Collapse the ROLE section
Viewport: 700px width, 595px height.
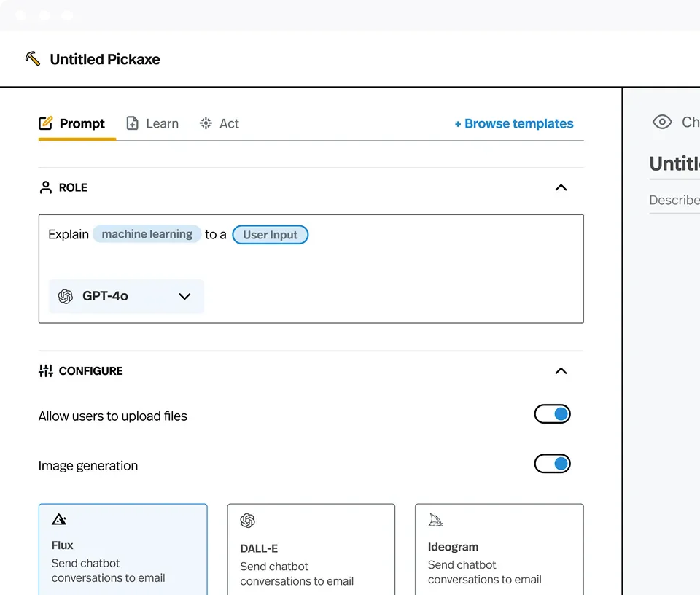(561, 187)
